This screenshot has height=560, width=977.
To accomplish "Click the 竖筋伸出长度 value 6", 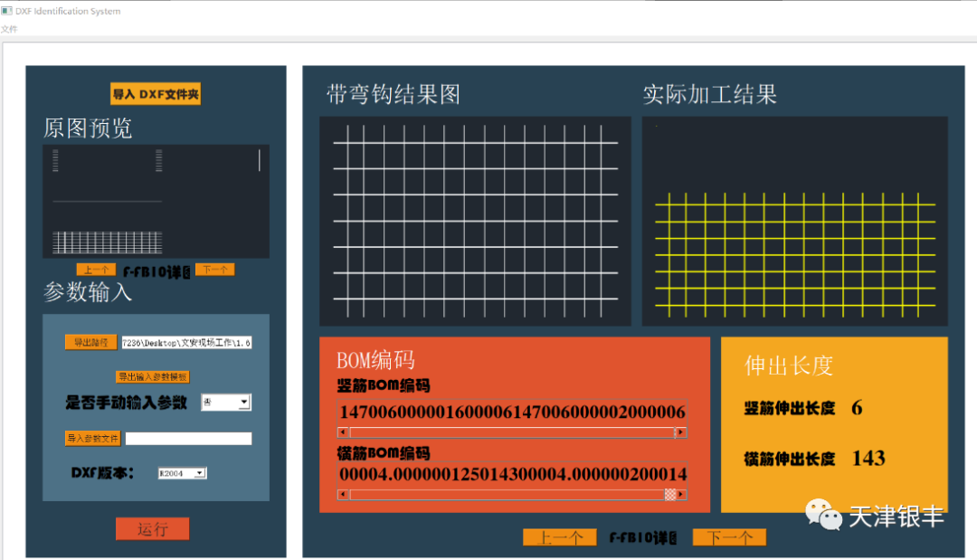I will 857,408.
